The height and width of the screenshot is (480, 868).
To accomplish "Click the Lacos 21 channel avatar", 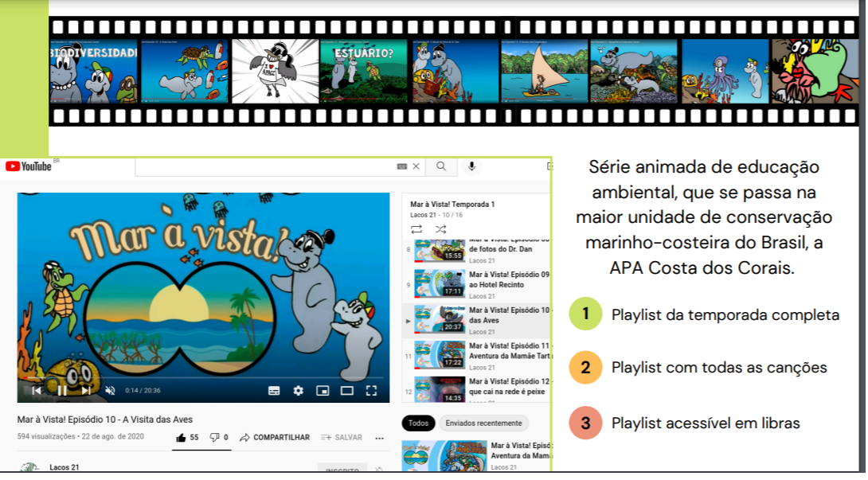I will click(x=29, y=468).
